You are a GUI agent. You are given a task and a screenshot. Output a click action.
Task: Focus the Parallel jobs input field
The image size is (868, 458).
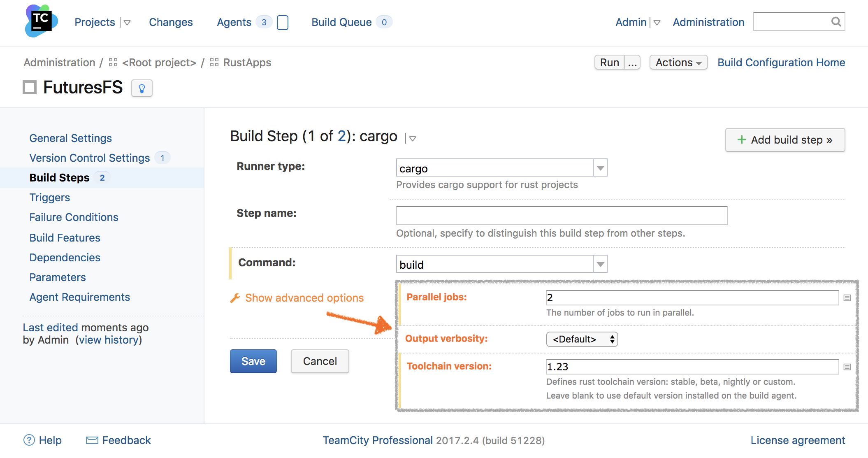(x=692, y=298)
